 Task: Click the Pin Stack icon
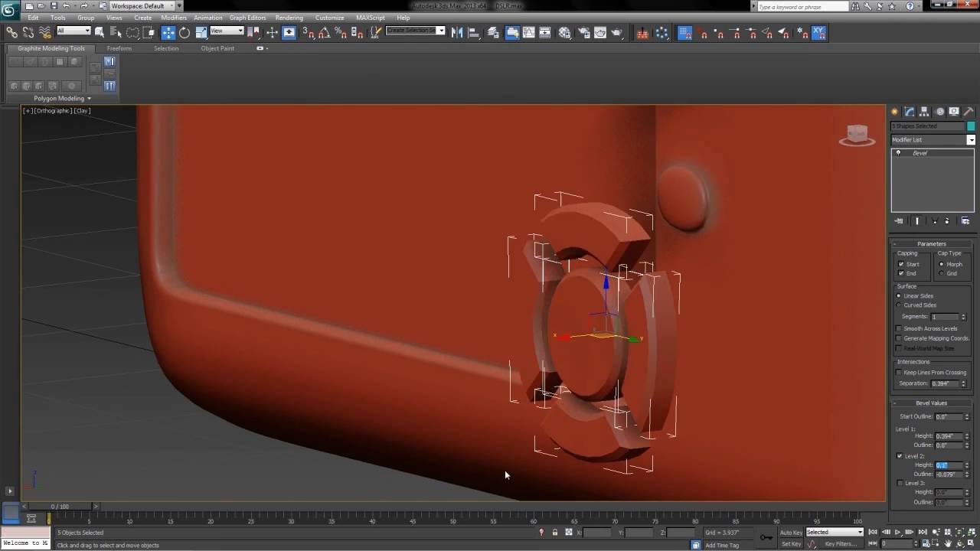click(x=899, y=220)
